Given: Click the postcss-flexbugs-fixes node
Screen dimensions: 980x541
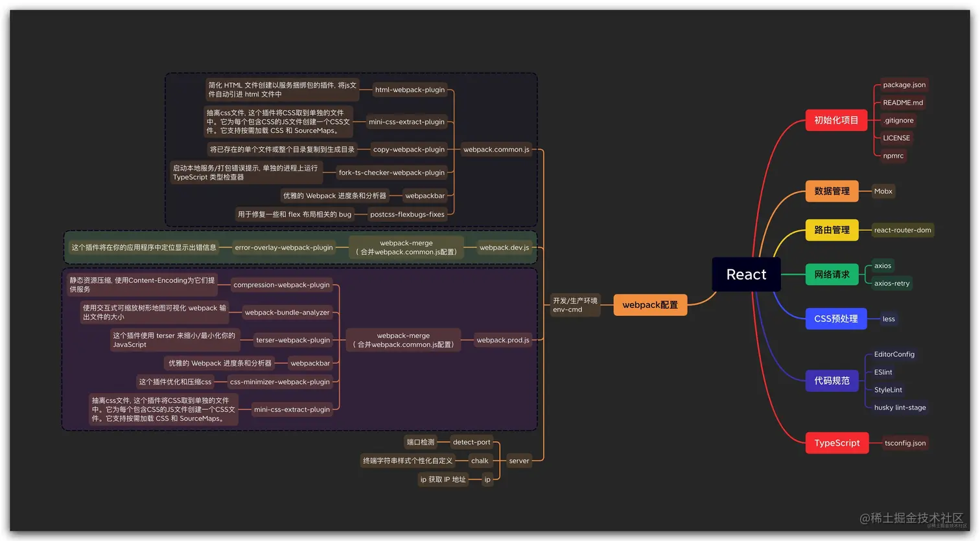Looking at the screenshot, I should click(x=407, y=214).
